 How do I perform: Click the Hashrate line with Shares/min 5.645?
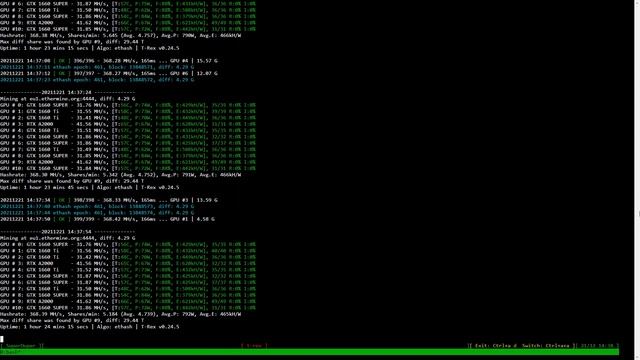tap(120, 36)
